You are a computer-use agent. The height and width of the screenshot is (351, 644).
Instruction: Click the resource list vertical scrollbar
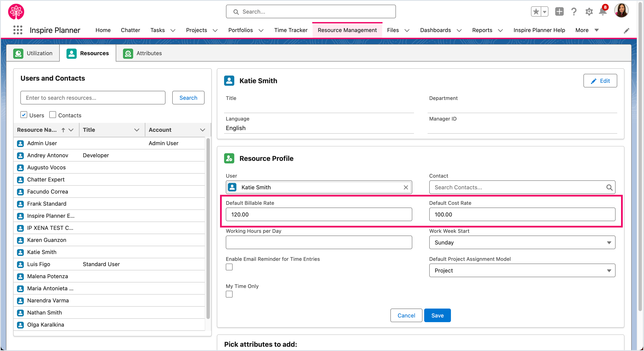tap(208, 229)
